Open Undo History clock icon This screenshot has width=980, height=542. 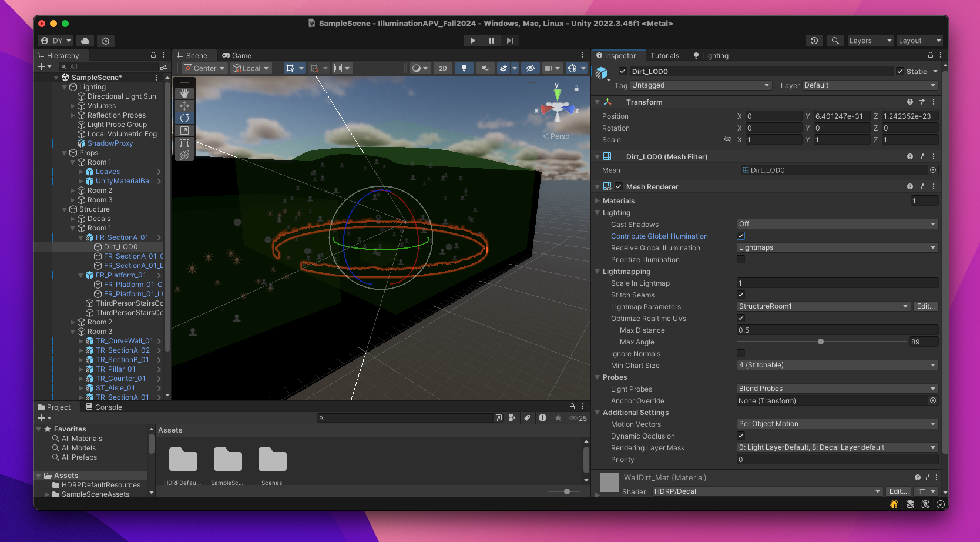pos(814,41)
